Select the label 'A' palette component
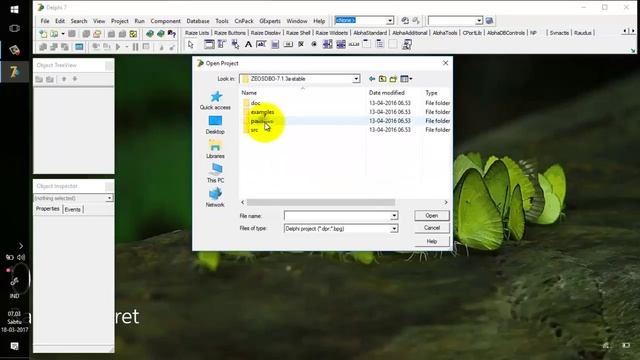 point(248,44)
